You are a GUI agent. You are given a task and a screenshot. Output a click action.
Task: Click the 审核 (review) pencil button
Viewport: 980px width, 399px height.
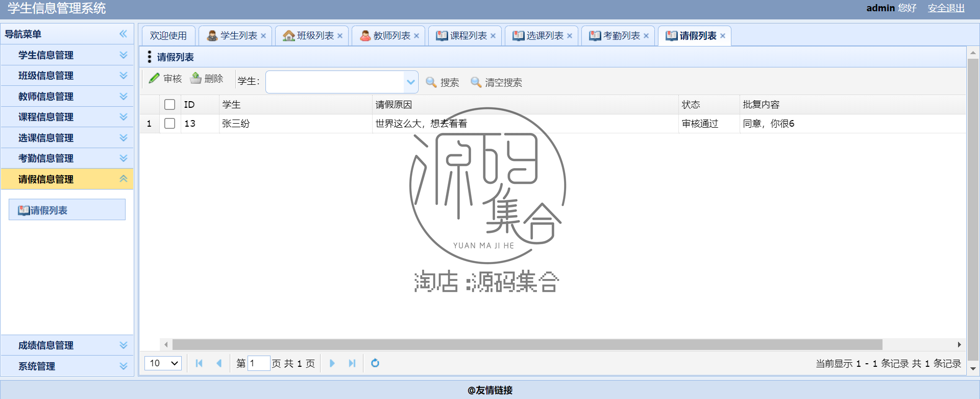tap(165, 79)
